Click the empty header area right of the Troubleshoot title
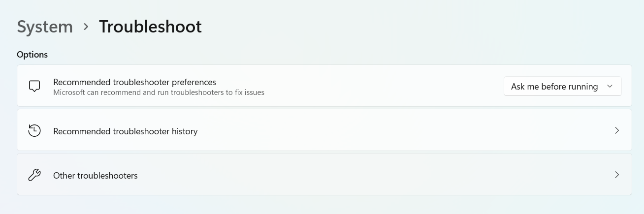 click(419, 27)
